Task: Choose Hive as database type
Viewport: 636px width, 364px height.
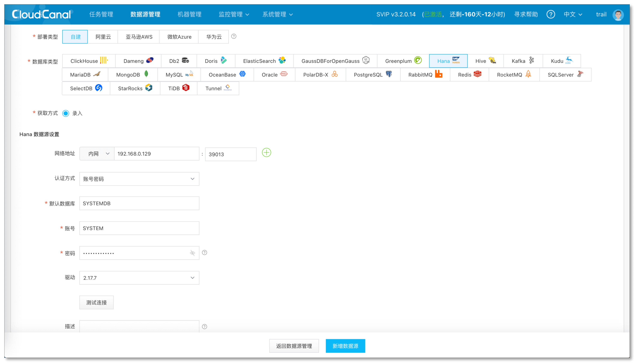Action: 485,61
